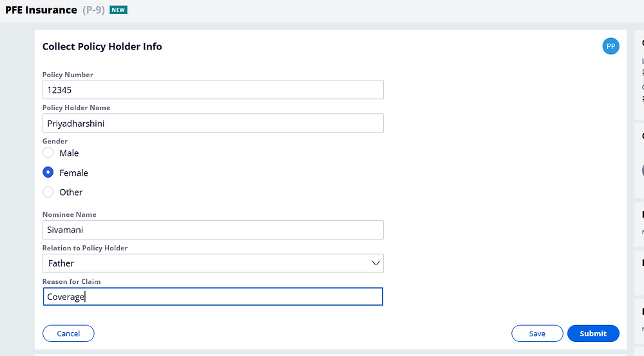Click the Collect Policy Holder Info heading
This screenshot has height=356, width=644.
click(102, 46)
